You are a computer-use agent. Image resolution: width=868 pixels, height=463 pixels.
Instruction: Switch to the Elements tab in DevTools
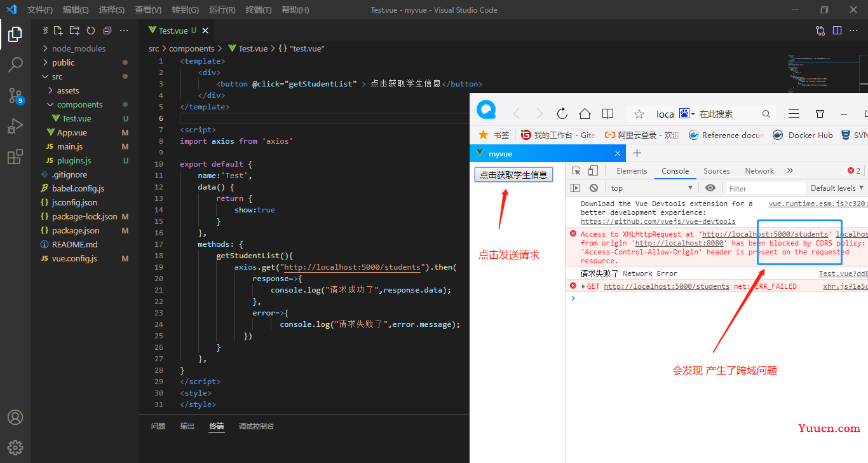632,171
